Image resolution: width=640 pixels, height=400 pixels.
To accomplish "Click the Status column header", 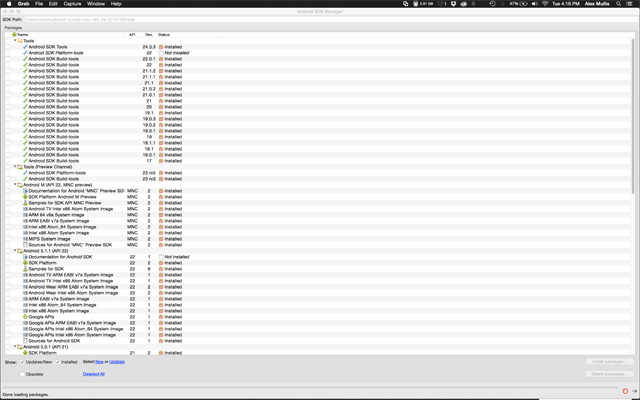I will [164, 35].
